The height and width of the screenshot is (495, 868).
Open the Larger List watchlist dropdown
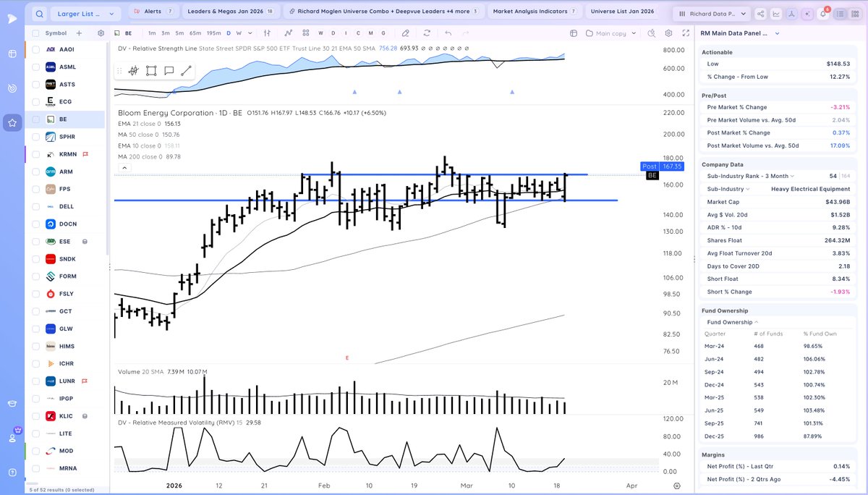pyautogui.click(x=86, y=13)
